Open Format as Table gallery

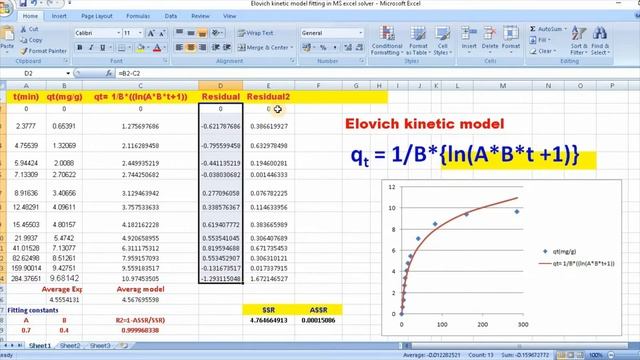pos(418,40)
